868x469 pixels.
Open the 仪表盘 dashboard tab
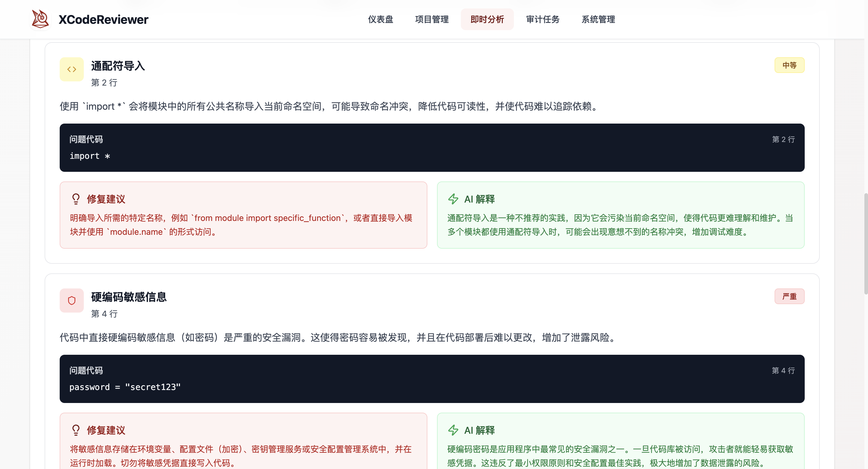[380, 19]
